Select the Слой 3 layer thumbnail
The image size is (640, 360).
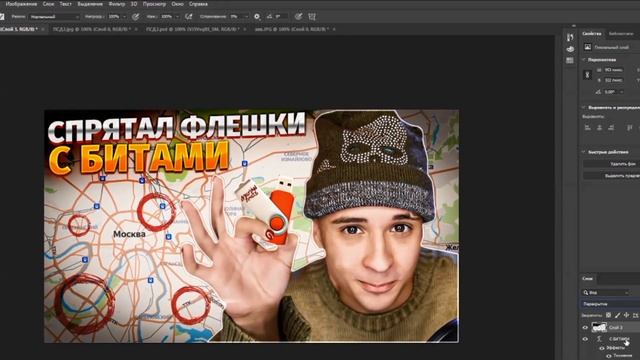point(599,327)
